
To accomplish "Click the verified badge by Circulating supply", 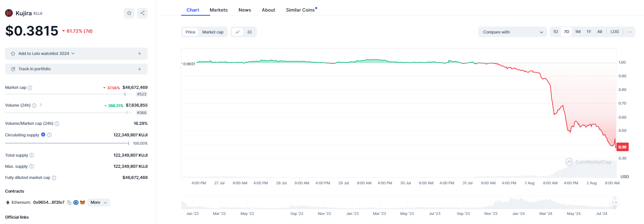I will [43, 135].
